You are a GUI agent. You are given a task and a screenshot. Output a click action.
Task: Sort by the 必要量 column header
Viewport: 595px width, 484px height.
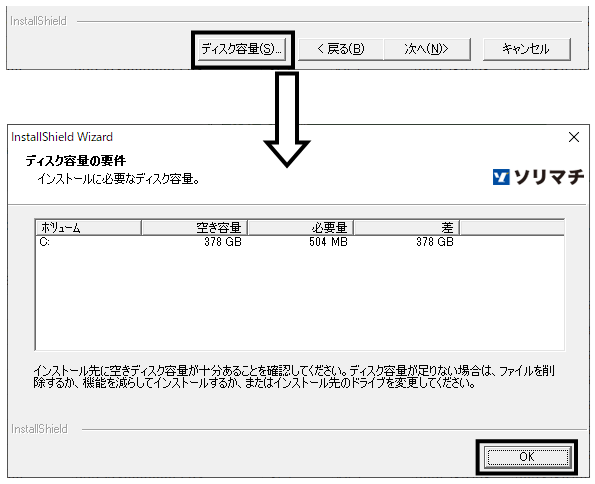point(301,227)
